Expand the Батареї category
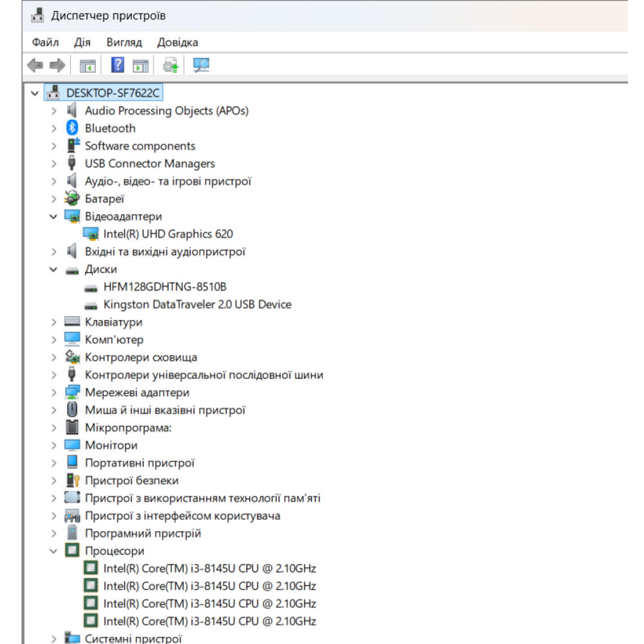This screenshot has height=644, width=644. tap(53, 199)
